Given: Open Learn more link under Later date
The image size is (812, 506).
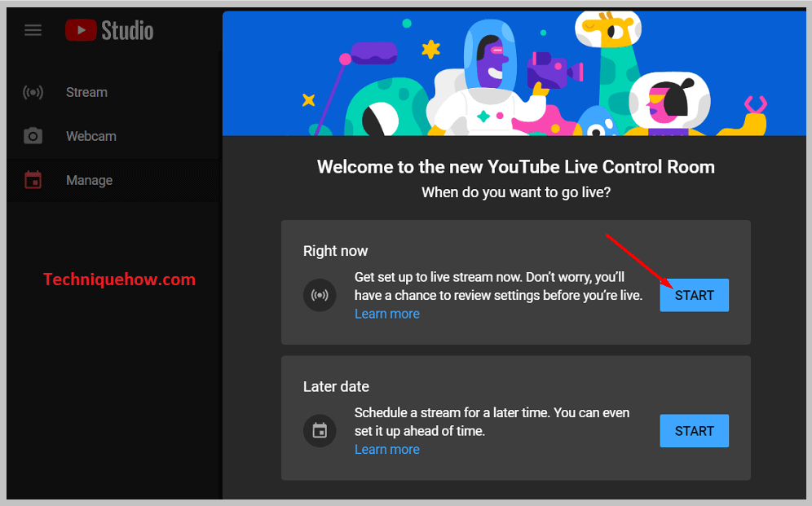Looking at the screenshot, I should [x=386, y=450].
